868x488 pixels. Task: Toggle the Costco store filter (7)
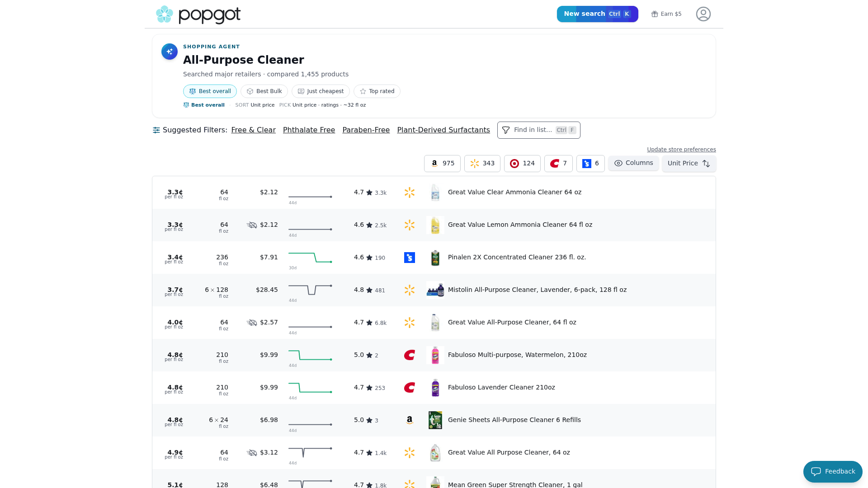tap(558, 164)
